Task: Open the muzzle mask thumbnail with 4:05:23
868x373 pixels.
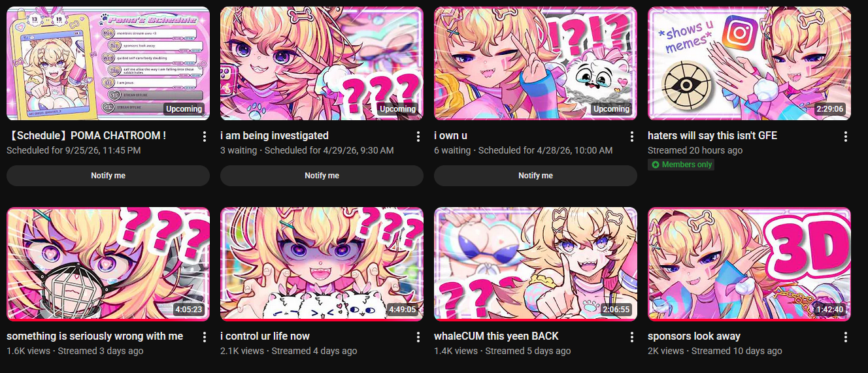Action: (108, 264)
